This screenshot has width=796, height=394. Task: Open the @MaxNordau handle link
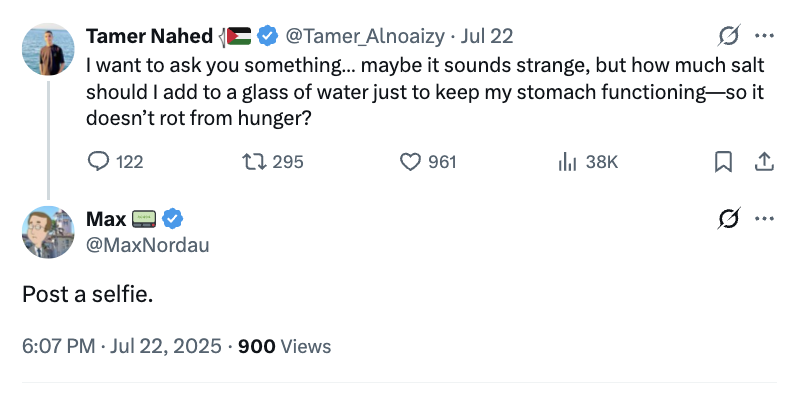(x=148, y=245)
